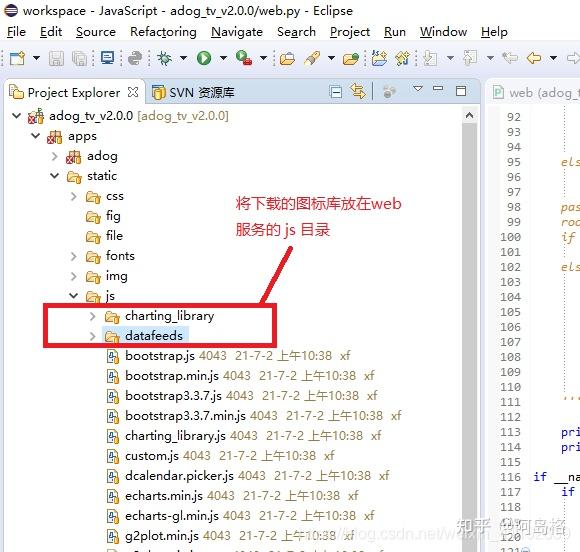The image size is (580, 552).
Task: Click the open folder with green dot icon
Action: (x=351, y=58)
